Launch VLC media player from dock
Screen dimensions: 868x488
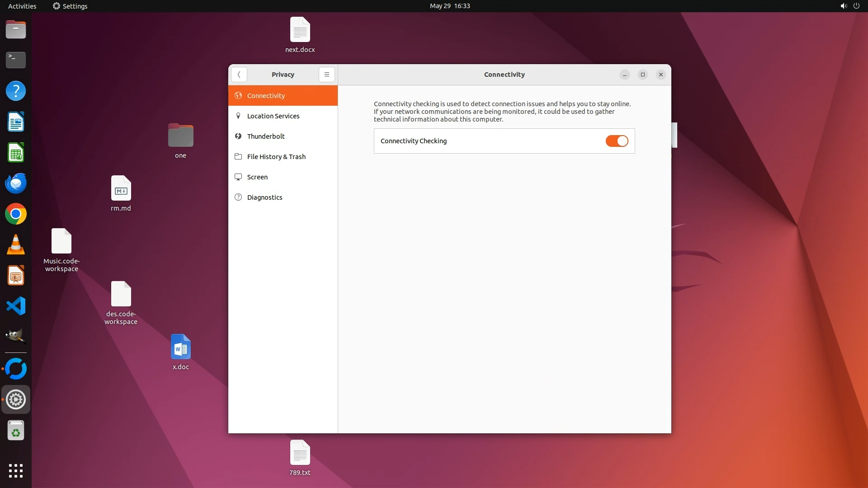[x=16, y=245]
